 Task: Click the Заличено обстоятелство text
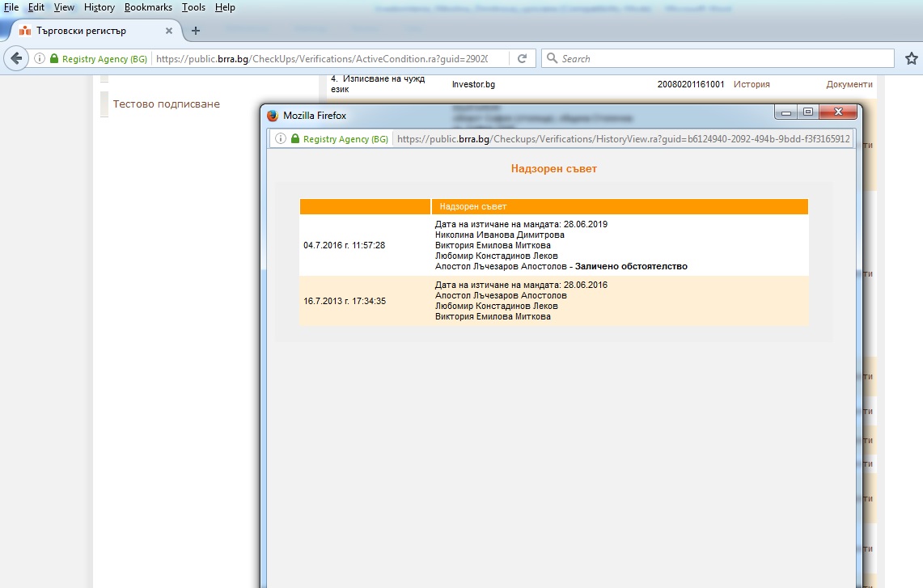[x=631, y=267]
